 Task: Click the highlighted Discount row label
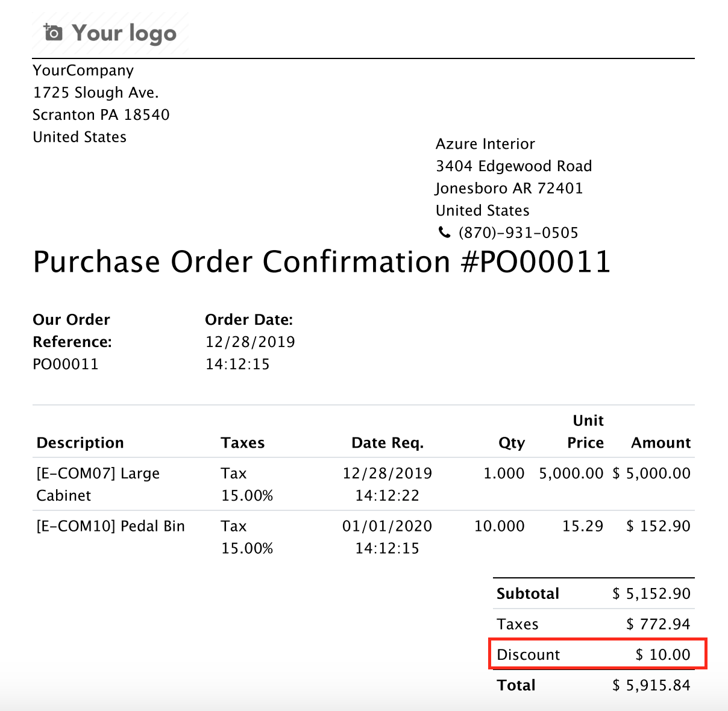click(529, 654)
